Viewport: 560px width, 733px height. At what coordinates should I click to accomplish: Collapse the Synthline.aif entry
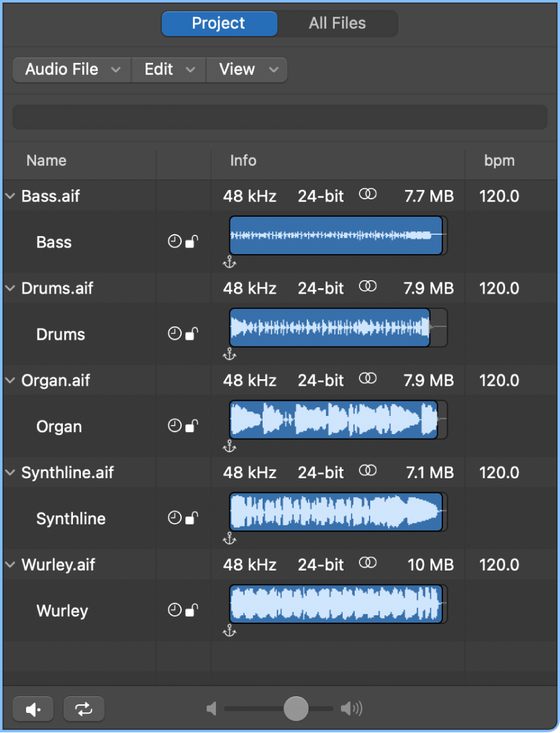coord(9,473)
